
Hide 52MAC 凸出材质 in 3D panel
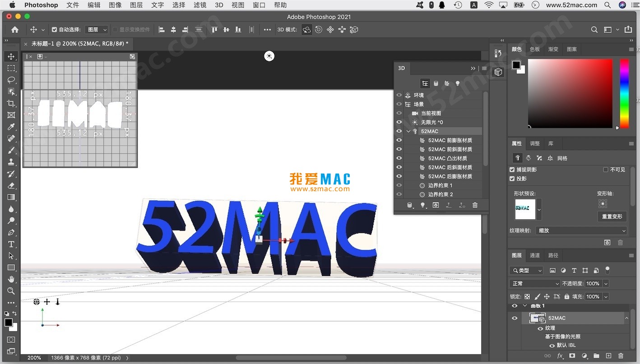[399, 158]
